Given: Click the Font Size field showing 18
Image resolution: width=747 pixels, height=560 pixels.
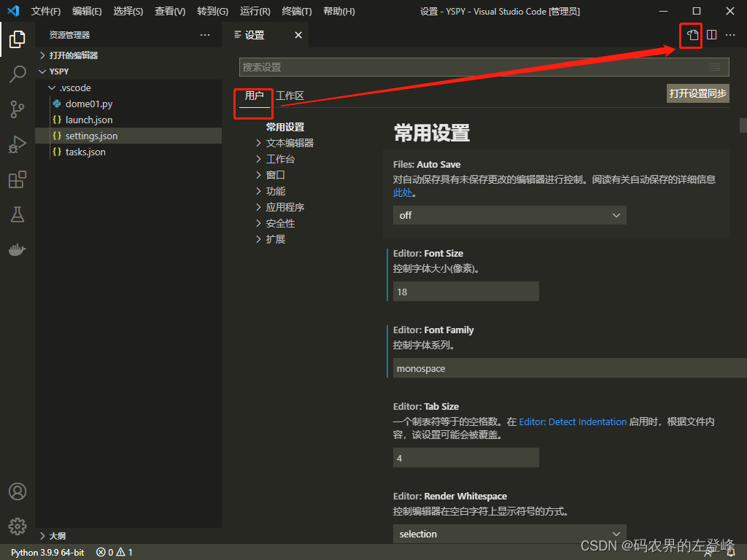Looking at the screenshot, I should click(x=466, y=292).
